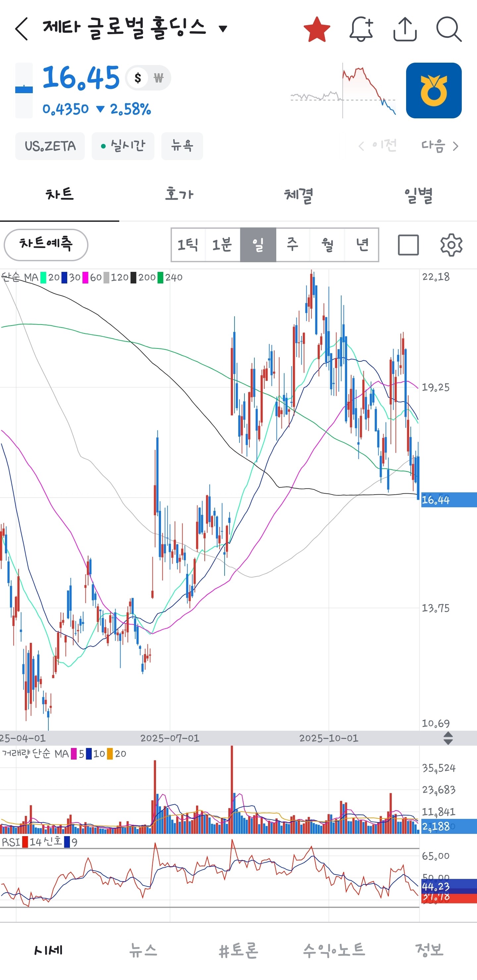This screenshot has width=477, height=980.
Task: Tap the volume value label 2,188
Action: coord(449,826)
